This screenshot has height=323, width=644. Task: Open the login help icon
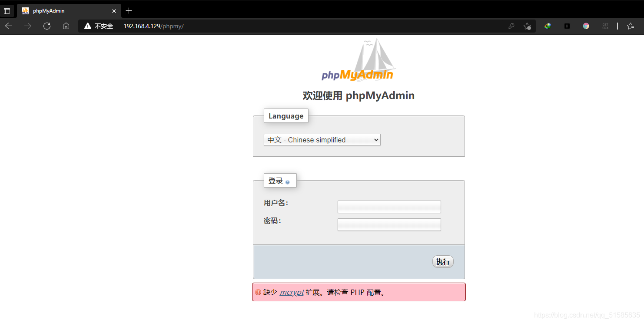pyautogui.click(x=287, y=182)
